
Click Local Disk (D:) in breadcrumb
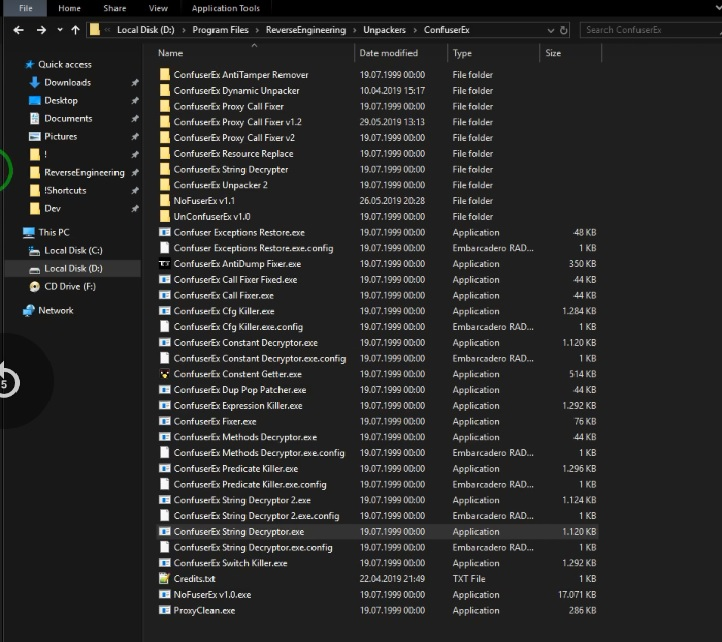tap(146, 30)
